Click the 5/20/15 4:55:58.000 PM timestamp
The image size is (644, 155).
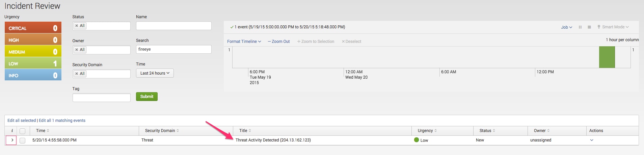click(x=54, y=140)
